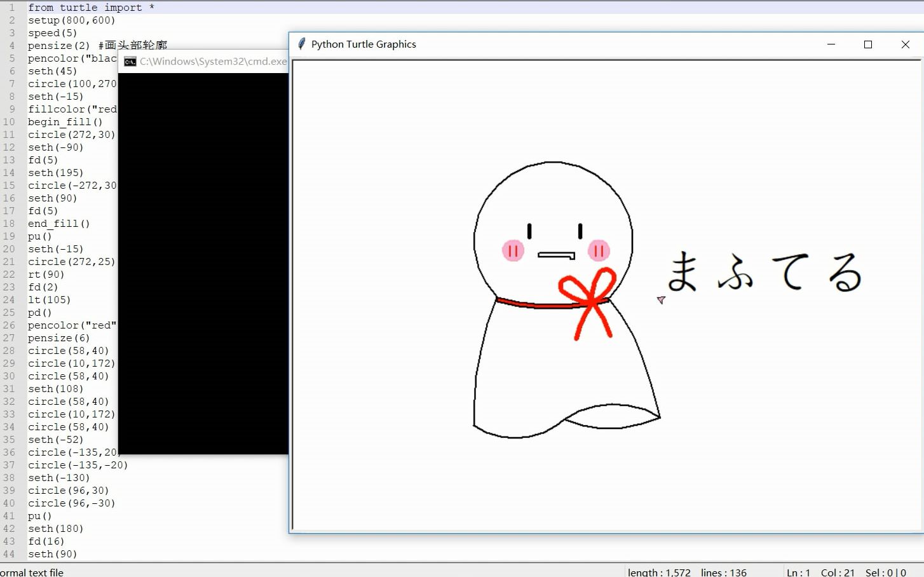Viewport: 924px width, 577px height.
Task: Minimize the Python Turtle Graphics window
Action: [831, 44]
